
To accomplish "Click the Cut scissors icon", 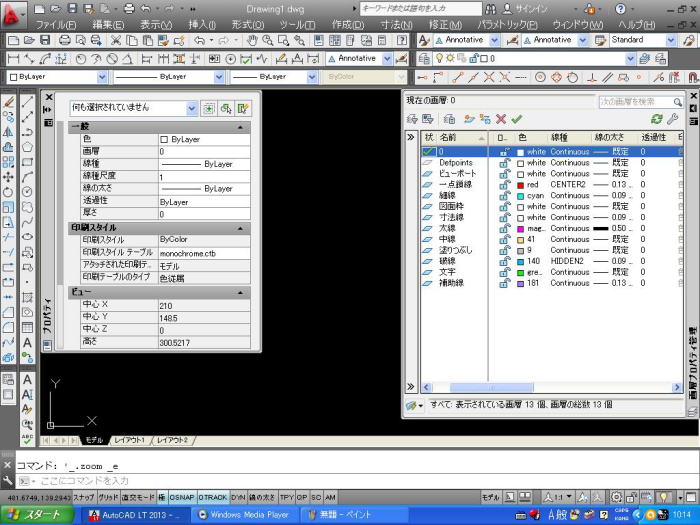I will coord(116,41).
